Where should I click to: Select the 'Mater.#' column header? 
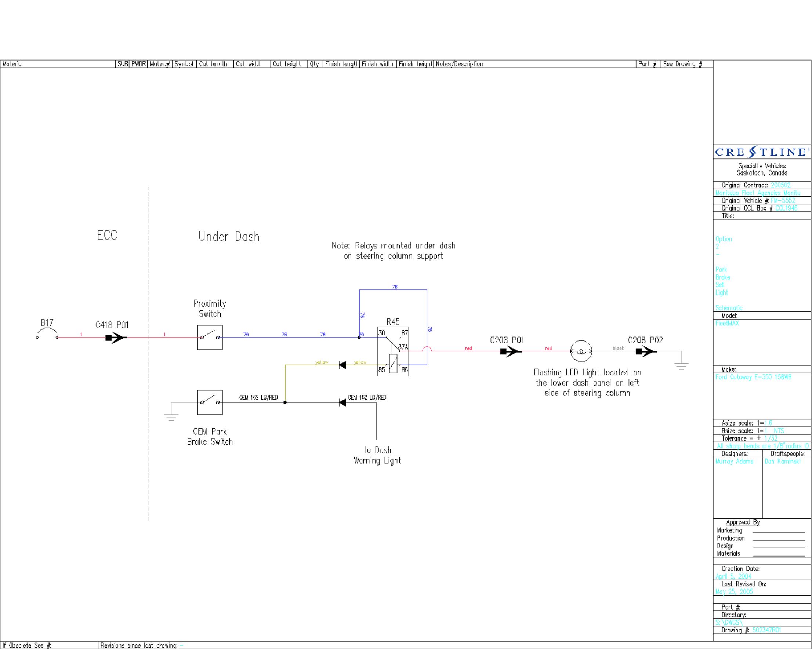[160, 64]
